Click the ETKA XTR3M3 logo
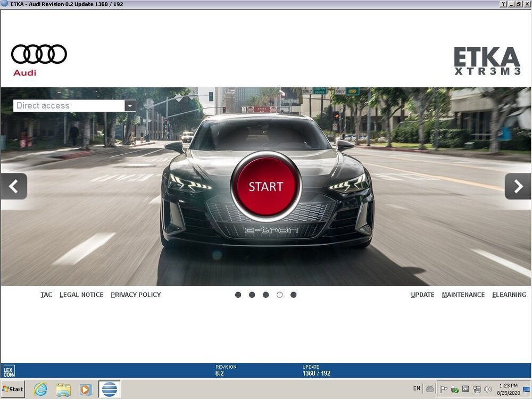Screen dimensions: 532x399 pos(487,61)
